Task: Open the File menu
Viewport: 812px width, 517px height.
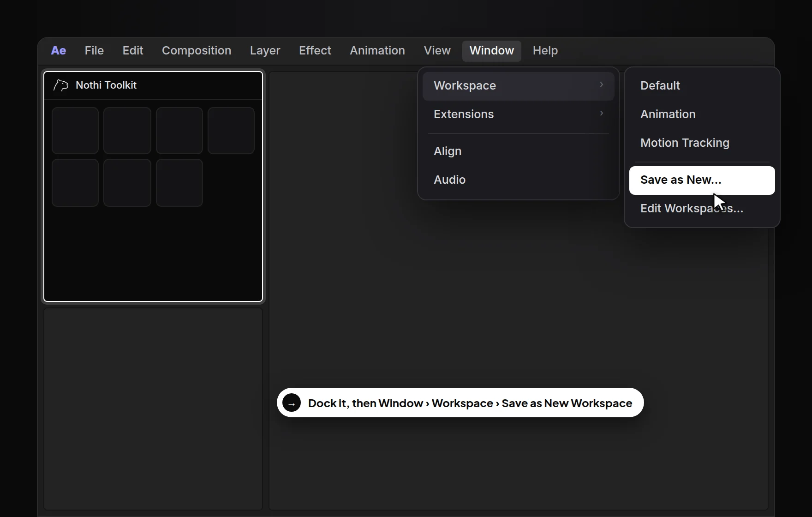Action: [94, 50]
